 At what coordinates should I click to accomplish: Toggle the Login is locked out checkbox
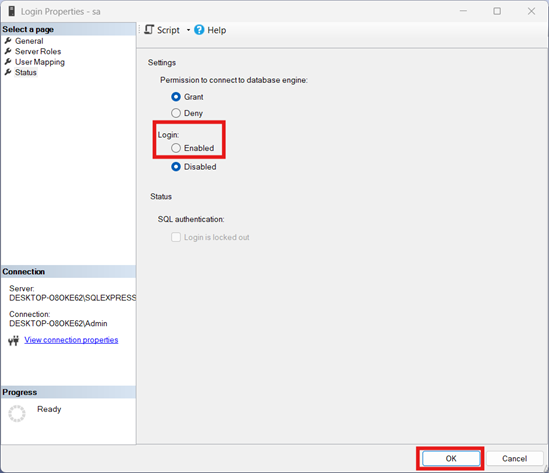176,237
